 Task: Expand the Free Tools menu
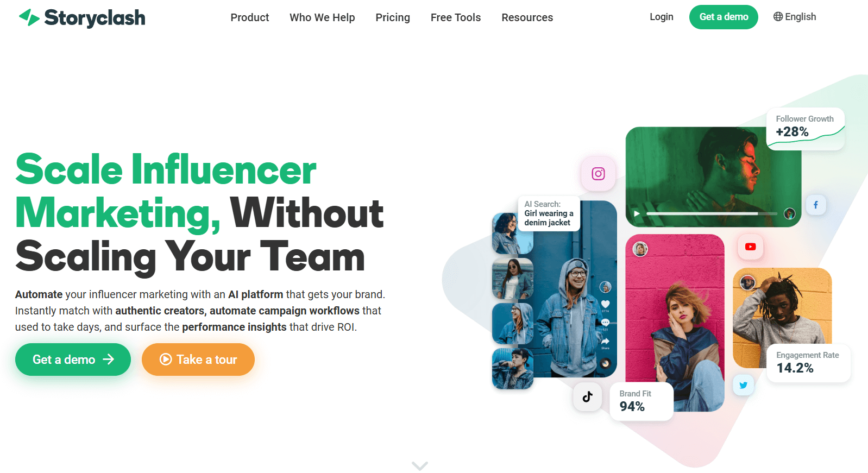click(456, 17)
